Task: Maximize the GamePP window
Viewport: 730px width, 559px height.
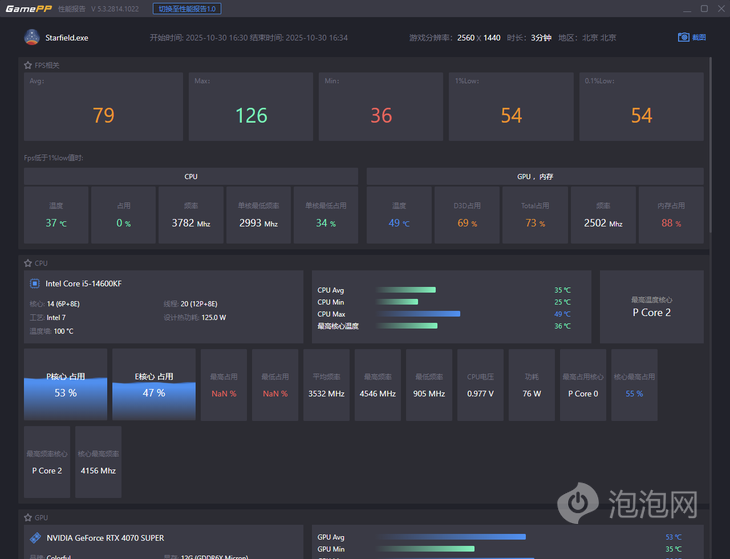Action: point(704,8)
